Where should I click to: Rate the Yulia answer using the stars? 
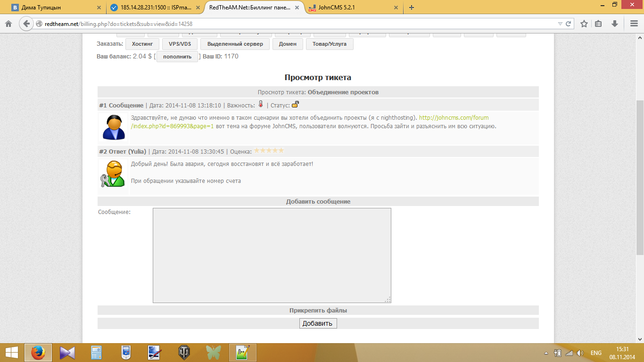269,151
